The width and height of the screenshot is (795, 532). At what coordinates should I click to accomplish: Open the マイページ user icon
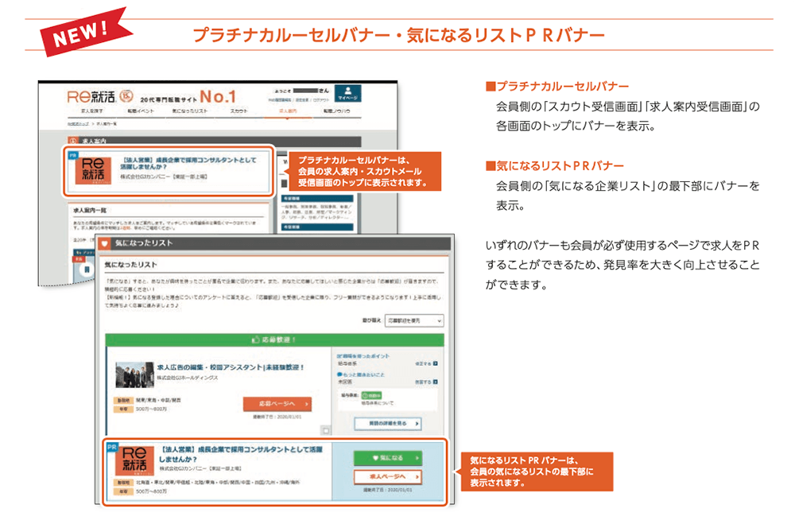pyautogui.click(x=347, y=94)
